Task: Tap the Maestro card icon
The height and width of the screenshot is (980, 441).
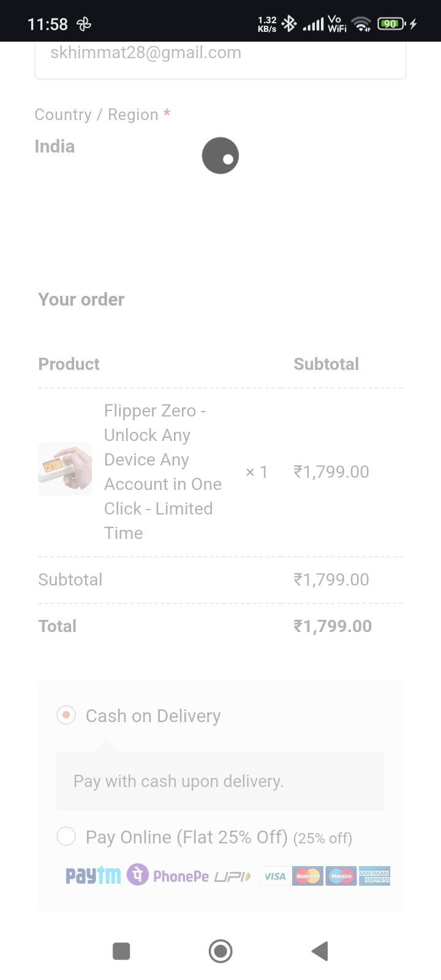Action: [341, 876]
